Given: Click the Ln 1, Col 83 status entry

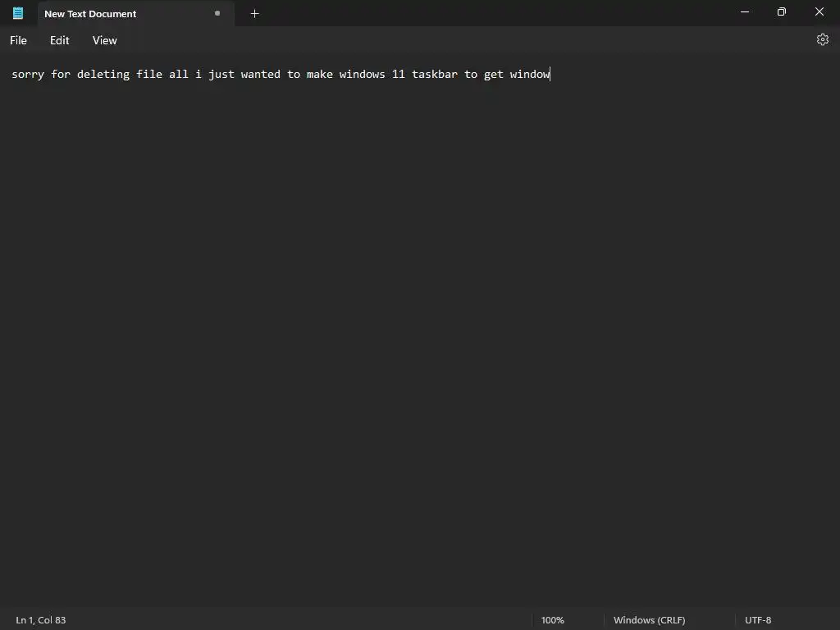Looking at the screenshot, I should (x=41, y=620).
